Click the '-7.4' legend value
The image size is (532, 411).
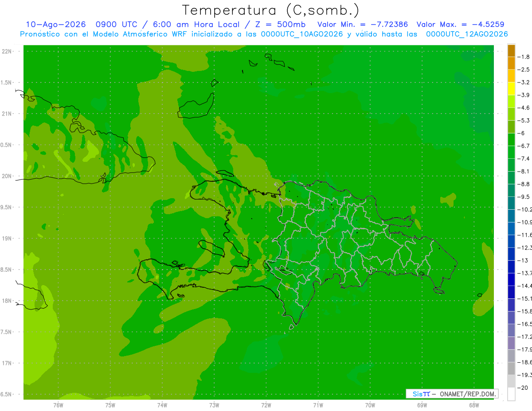[x=524, y=159]
